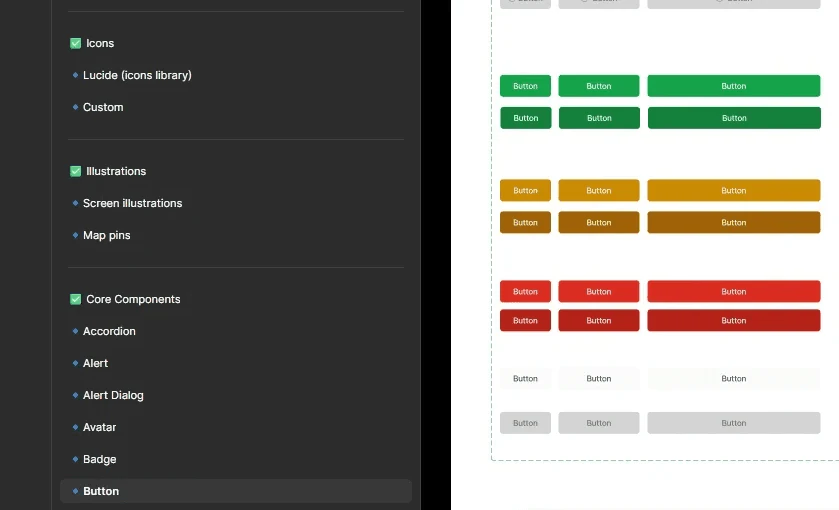Image resolution: width=839 pixels, height=510 pixels.
Task: Click the medium bright green Button
Action: (x=599, y=86)
